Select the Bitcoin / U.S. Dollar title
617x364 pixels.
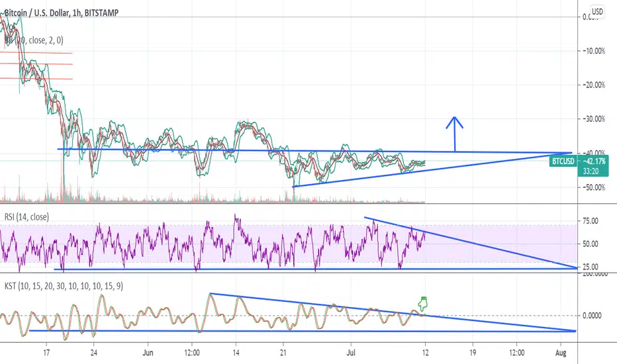(62, 13)
